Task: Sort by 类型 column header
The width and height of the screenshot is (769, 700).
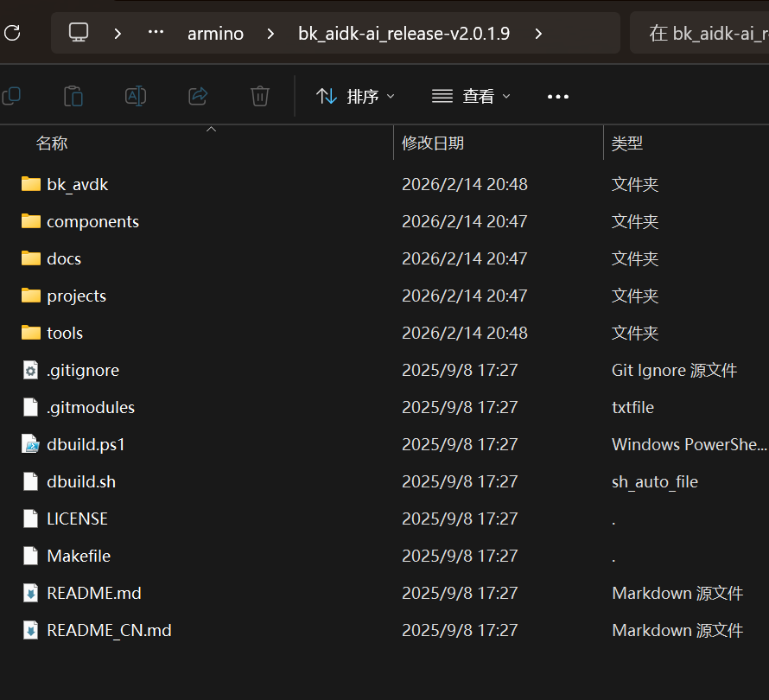Action: click(x=626, y=143)
